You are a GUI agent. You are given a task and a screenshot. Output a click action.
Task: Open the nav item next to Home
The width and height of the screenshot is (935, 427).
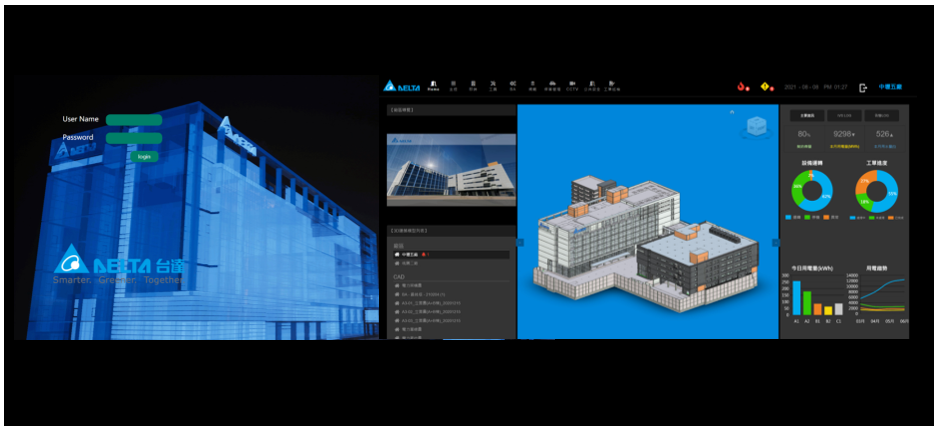click(x=453, y=86)
